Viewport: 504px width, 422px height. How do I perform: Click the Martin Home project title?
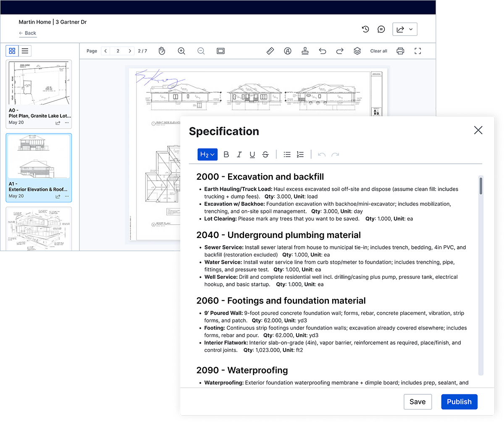pos(52,22)
